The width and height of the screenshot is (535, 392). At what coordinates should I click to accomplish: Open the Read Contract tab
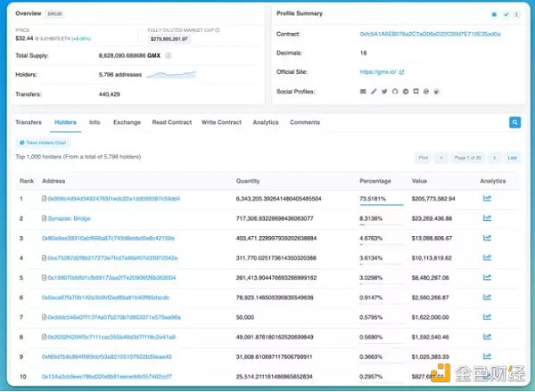pyautogui.click(x=171, y=122)
